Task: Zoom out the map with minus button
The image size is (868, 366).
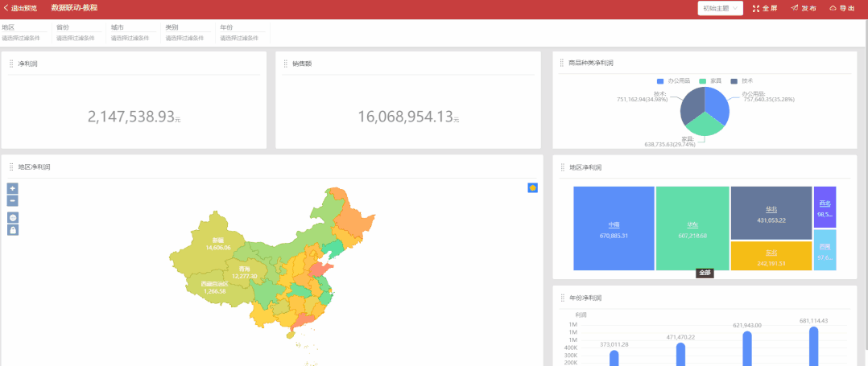Action: click(x=12, y=201)
